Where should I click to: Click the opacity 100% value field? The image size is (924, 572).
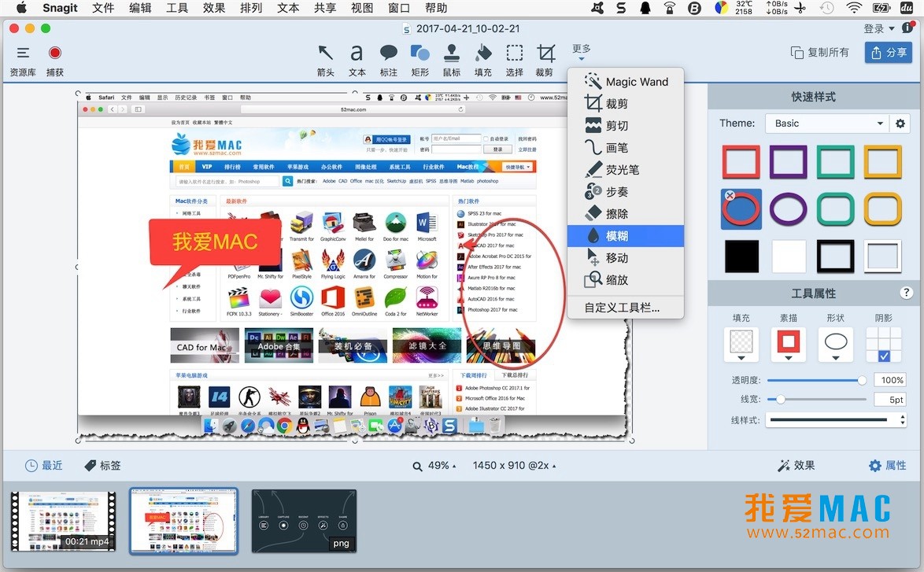pos(892,381)
